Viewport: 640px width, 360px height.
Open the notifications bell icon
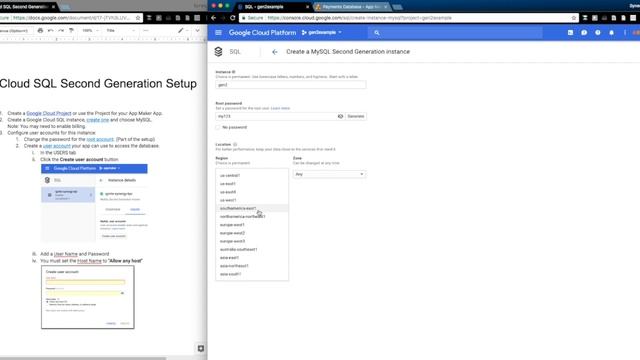[x=611, y=33]
